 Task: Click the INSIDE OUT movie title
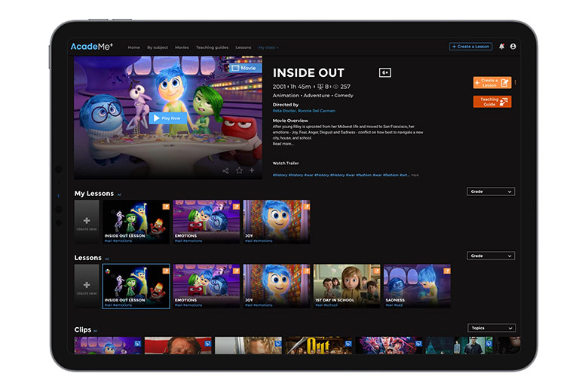coord(308,73)
